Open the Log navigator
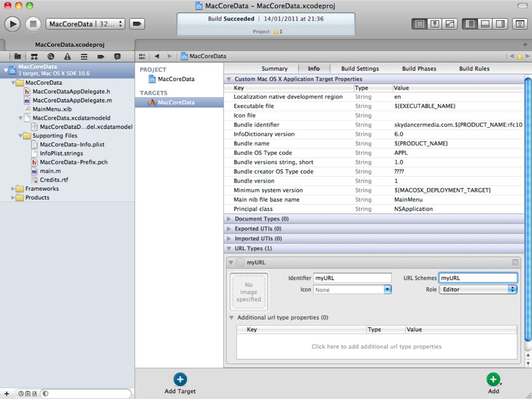532x399 pixels. point(117,56)
